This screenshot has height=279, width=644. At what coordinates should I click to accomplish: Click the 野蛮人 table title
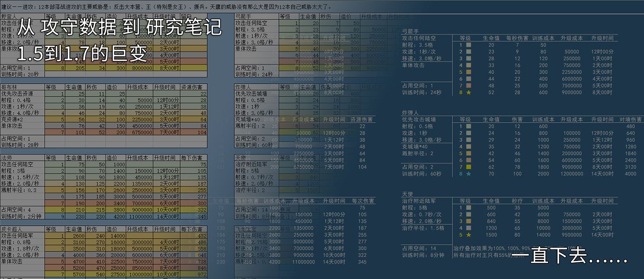coord(10,17)
